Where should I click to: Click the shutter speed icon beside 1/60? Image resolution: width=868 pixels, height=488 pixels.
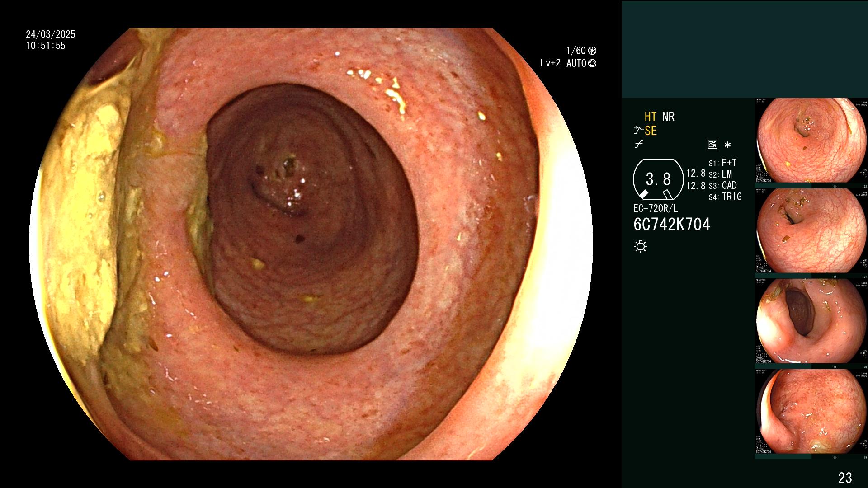(592, 51)
